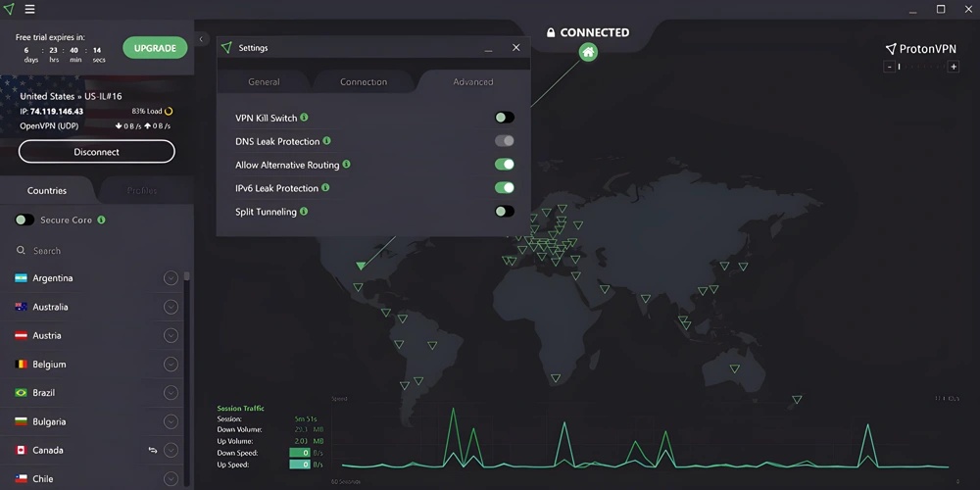Image resolution: width=980 pixels, height=490 pixels.
Task: Click the IP address 74.119.146.43
Action: [57, 112]
